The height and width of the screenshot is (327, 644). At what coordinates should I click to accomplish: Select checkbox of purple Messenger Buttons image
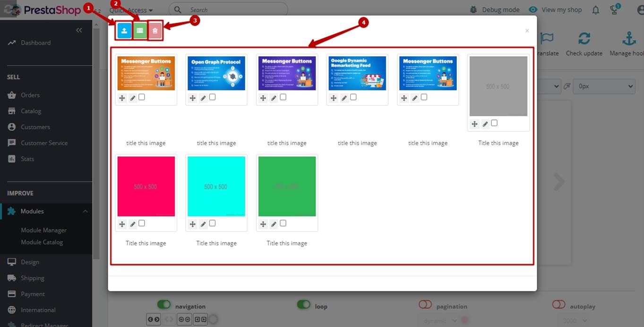(283, 97)
